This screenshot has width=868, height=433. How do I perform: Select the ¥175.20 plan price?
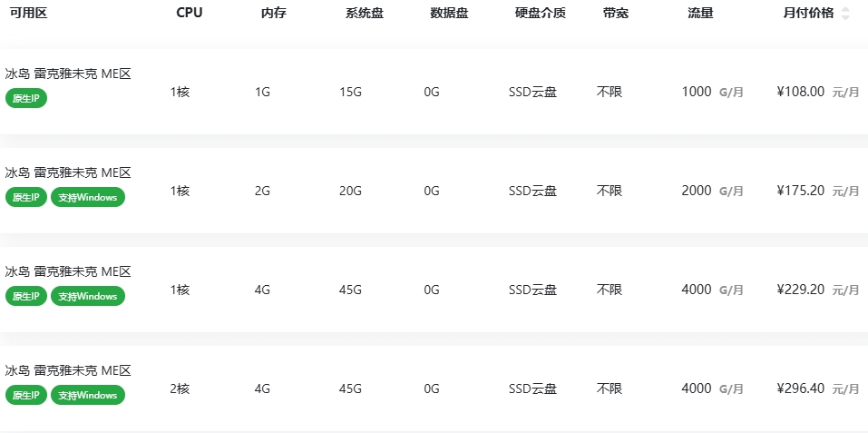click(x=801, y=191)
